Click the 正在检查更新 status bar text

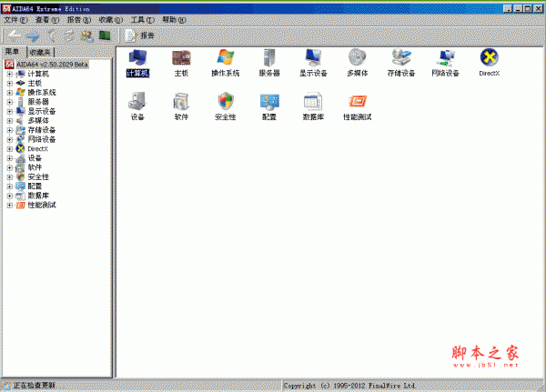pos(35,386)
